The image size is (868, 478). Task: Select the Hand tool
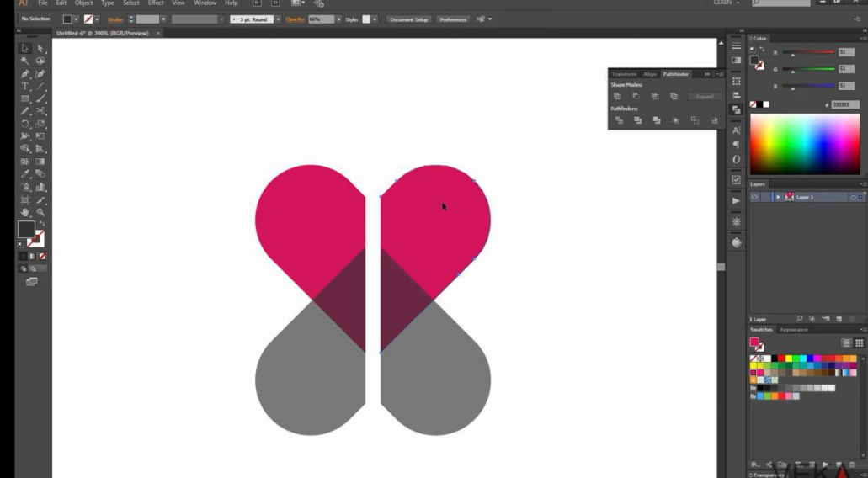(25, 212)
